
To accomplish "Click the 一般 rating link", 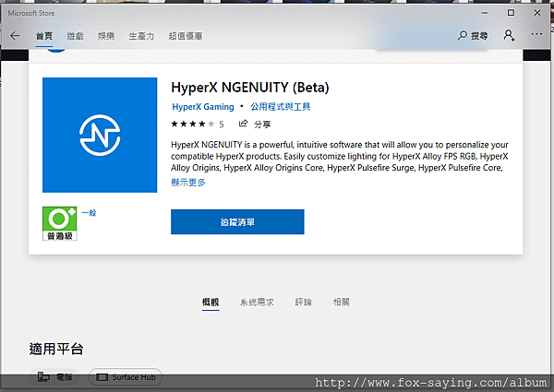I will coord(89,213).
